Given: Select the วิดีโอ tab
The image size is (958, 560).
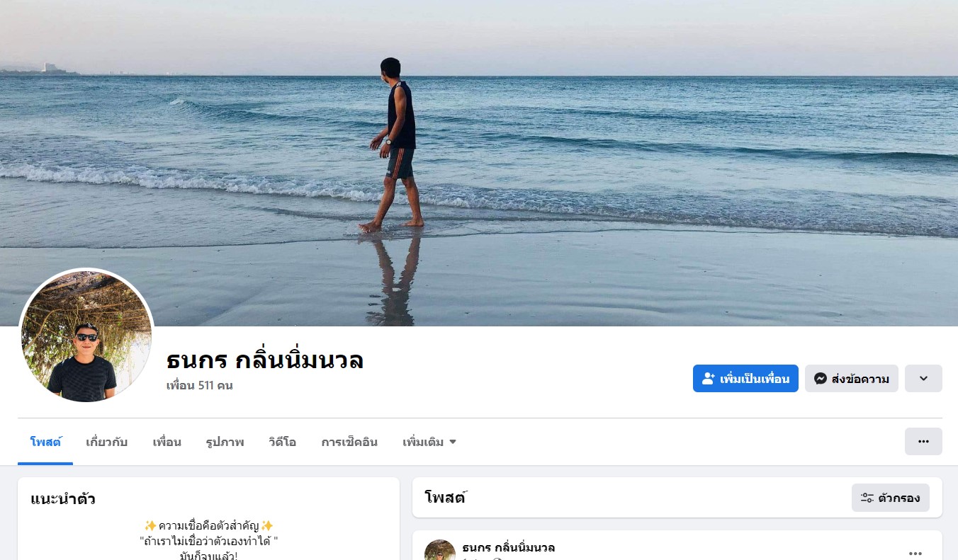Looking at the screenshot, I should [x=282, y=442].
